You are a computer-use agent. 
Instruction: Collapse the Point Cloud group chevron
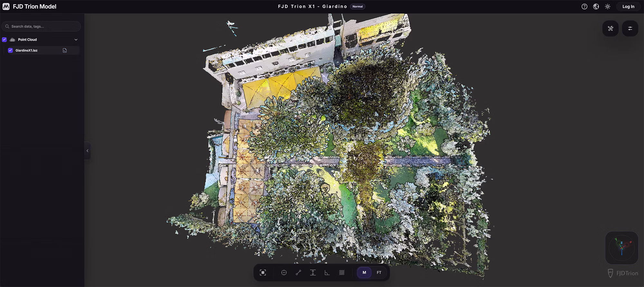[76, 40]
